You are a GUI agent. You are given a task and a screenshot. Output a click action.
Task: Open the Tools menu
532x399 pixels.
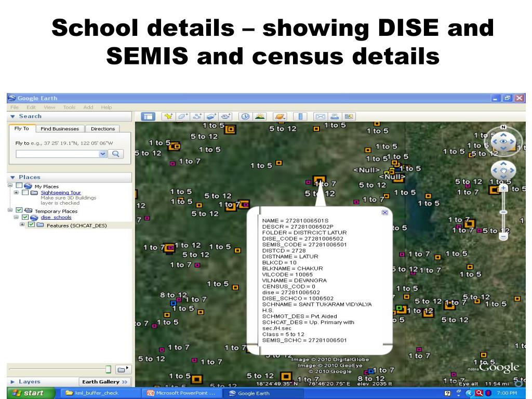click(x=69, y=107)
